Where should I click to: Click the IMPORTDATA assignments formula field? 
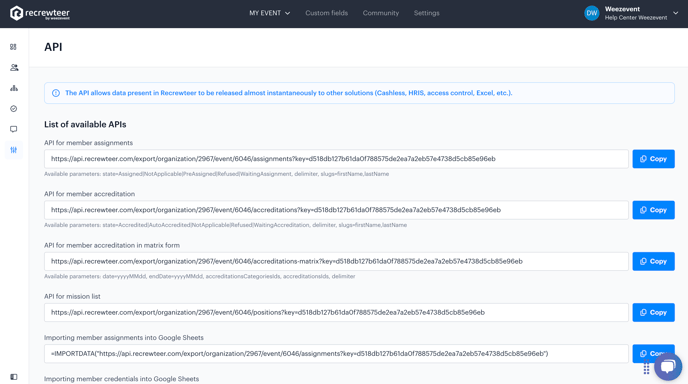pyautogui.click(x=336, y=354)
